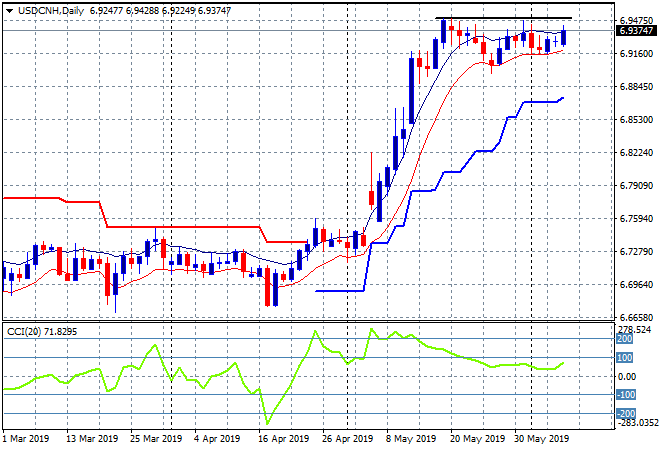Click the triangle arrow beside USDCNH,Daily
The image size is (660, 450).
pos(9,11)
